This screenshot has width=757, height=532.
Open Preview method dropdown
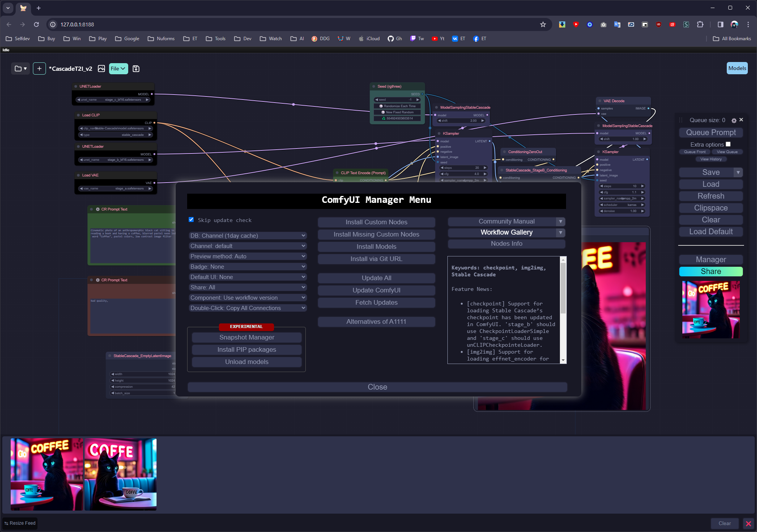(x=248, y=256)
